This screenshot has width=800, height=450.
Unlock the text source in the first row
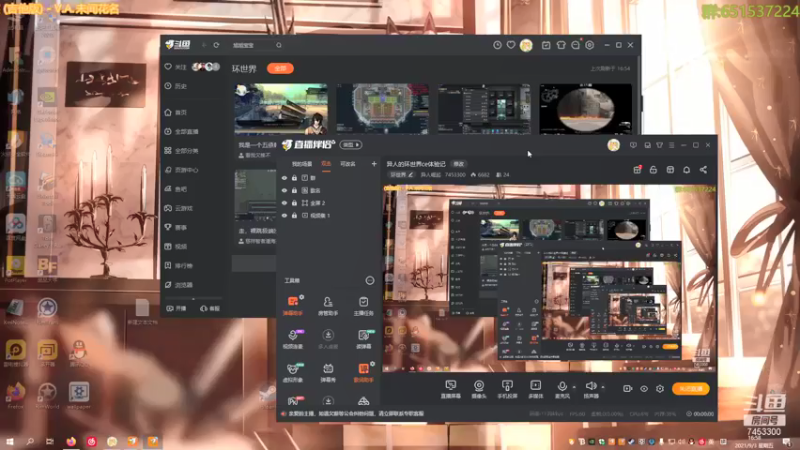point(294,178)
